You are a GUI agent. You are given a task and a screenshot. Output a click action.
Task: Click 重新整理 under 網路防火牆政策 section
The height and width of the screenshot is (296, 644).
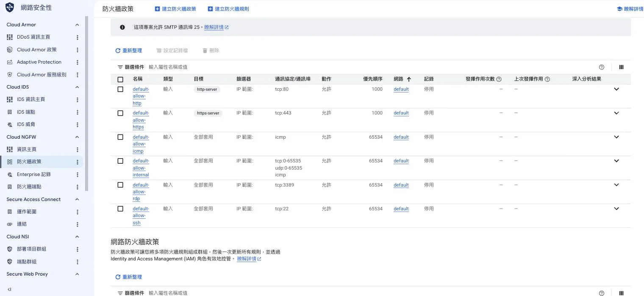click(129, 277)
